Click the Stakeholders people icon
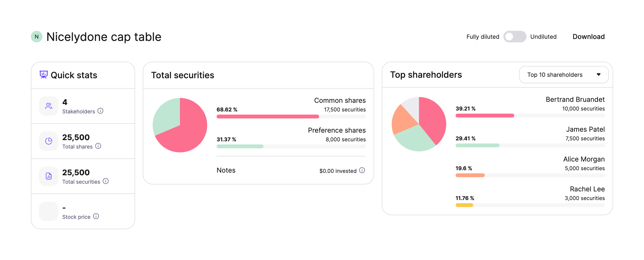Viewport: 644px width, 260px height. pos(49,106)
